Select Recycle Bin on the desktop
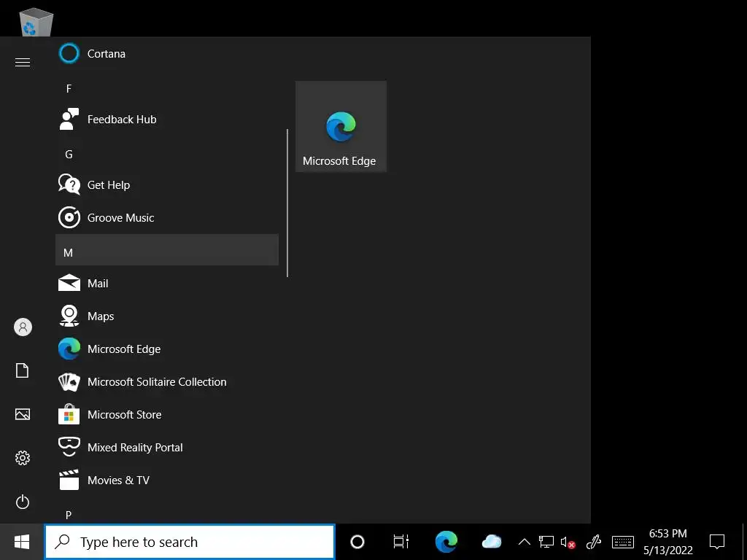Screen dimensions: 747x560 36,21
